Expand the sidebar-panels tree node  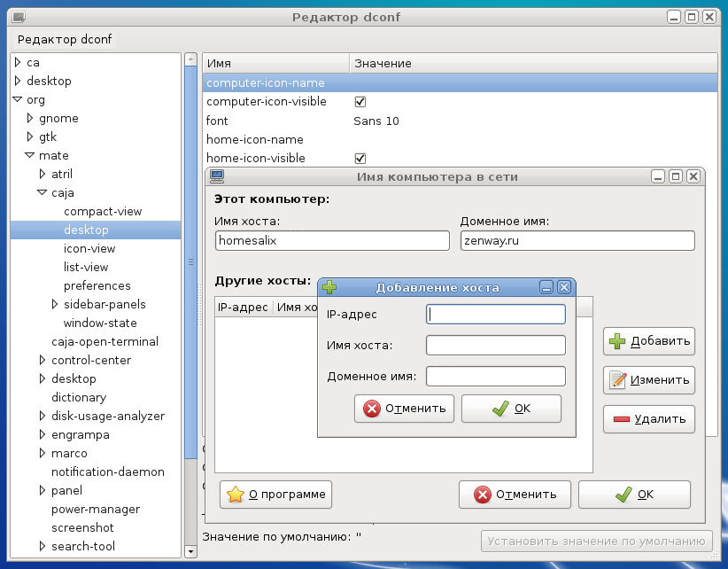(55, 304)
